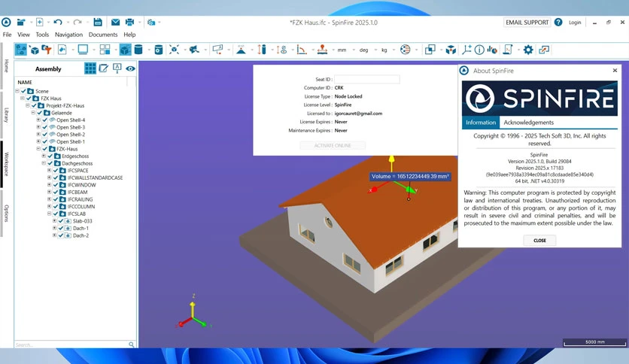The width and height of the screenshot is (629, 364).
Task: Uncheck the Gelaende checkbox
Action: [40, 113]
